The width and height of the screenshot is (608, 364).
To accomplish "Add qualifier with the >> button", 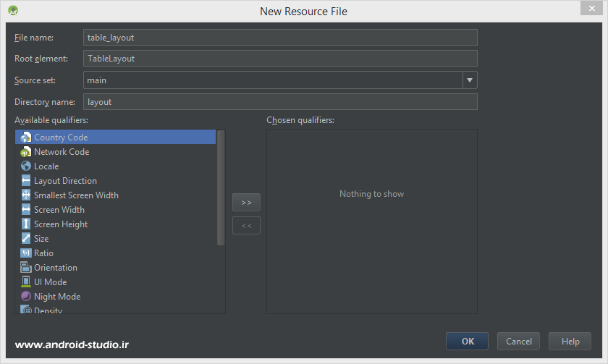I will point(246,203).
